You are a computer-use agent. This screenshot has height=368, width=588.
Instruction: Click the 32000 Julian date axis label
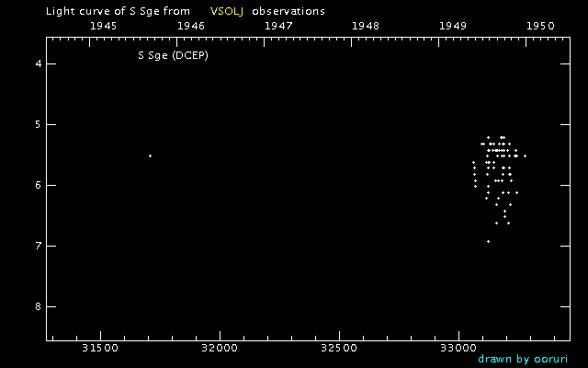point(220,349)
